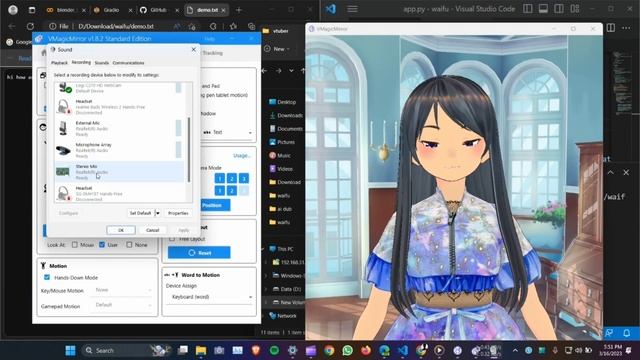Click the Stereo Mix sound card icon

63,171
